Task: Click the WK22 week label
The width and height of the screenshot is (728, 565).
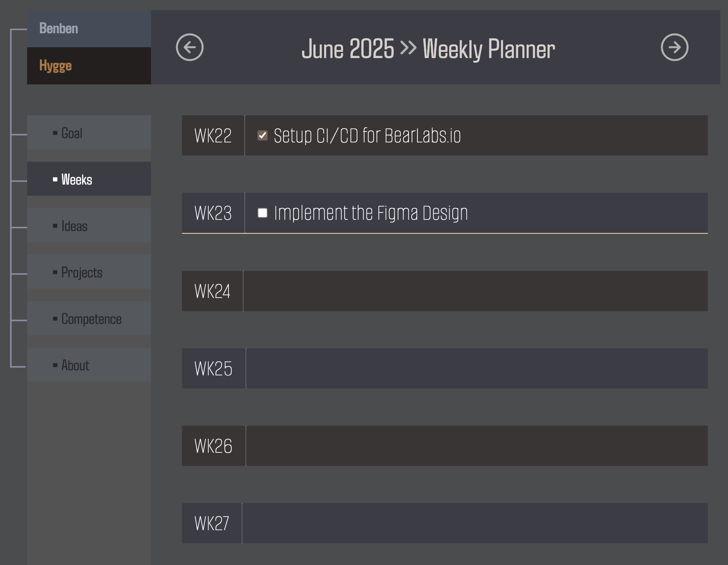Action: [213, 135]
